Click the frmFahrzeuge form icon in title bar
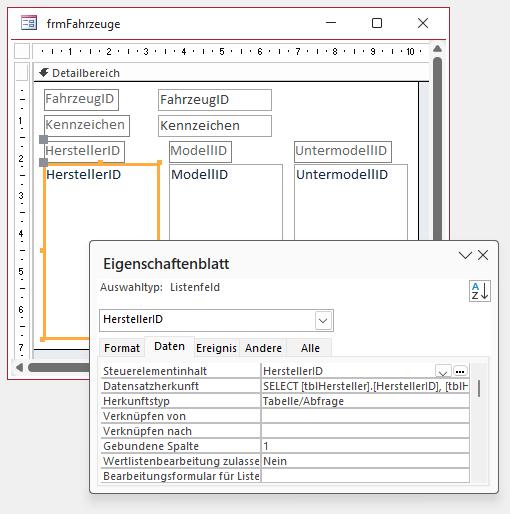The height and width of the screenshot is (514, 510). 29,23
